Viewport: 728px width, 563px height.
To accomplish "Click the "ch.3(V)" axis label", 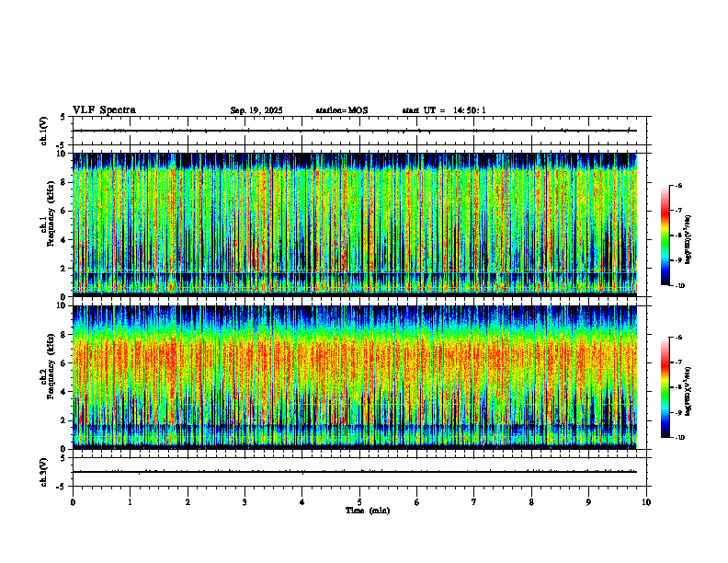I will (44, 472).
